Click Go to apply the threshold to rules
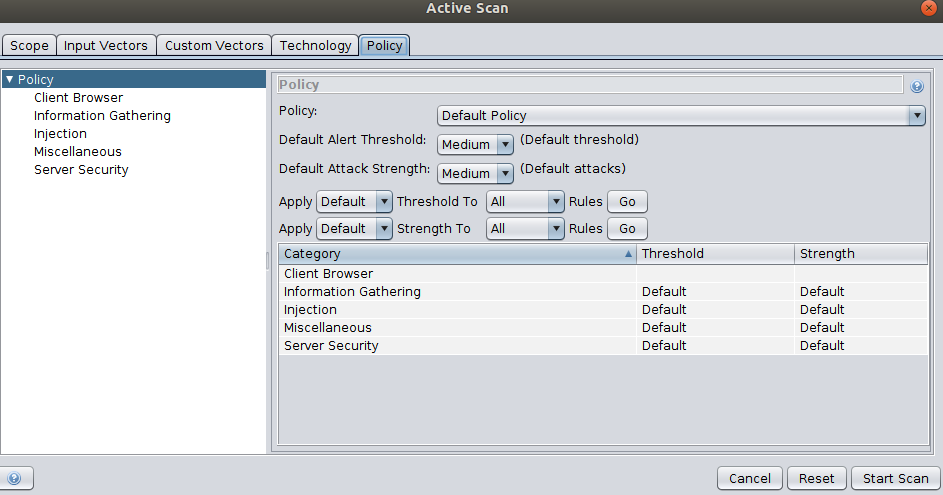 (627, 201)
